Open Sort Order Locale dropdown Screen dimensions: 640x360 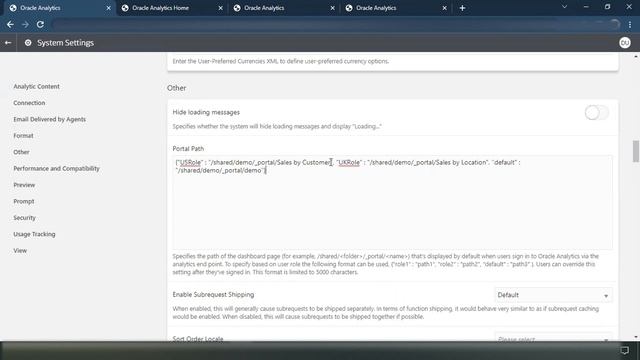[553, 338]
